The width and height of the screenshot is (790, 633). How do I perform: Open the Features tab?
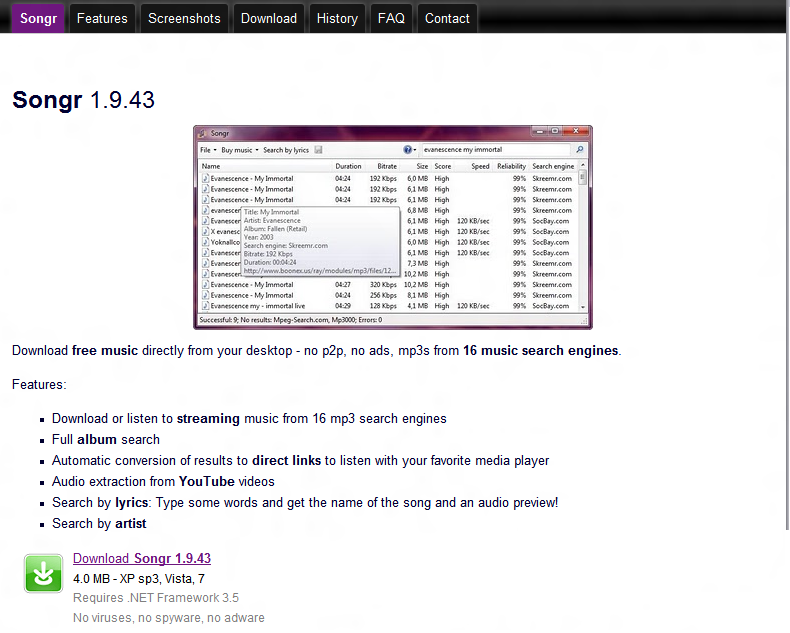[x=102, y=19]
